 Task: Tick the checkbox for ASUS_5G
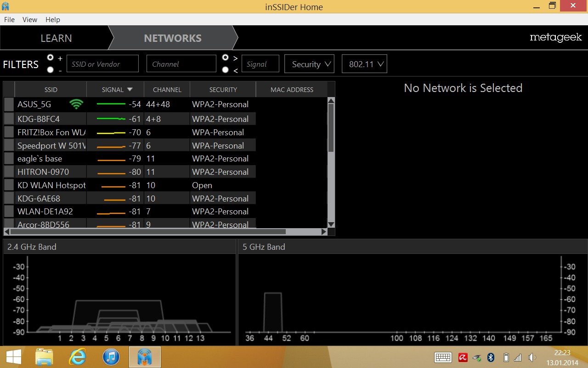(9, 104)
